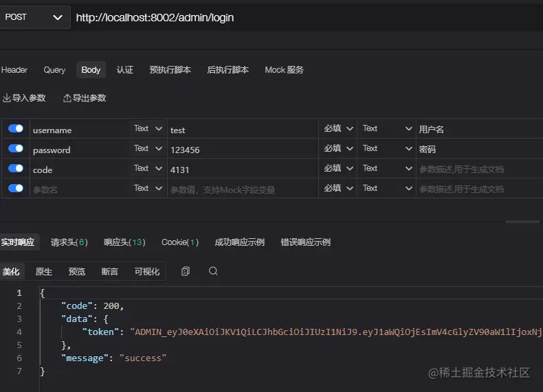
Task: Click the code row description field
Action: click(480, 168)
